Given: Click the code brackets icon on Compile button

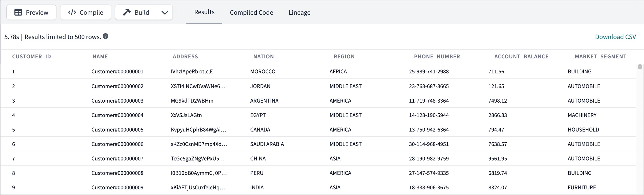Looking at the screenshot, I should [x=72, y=12].
